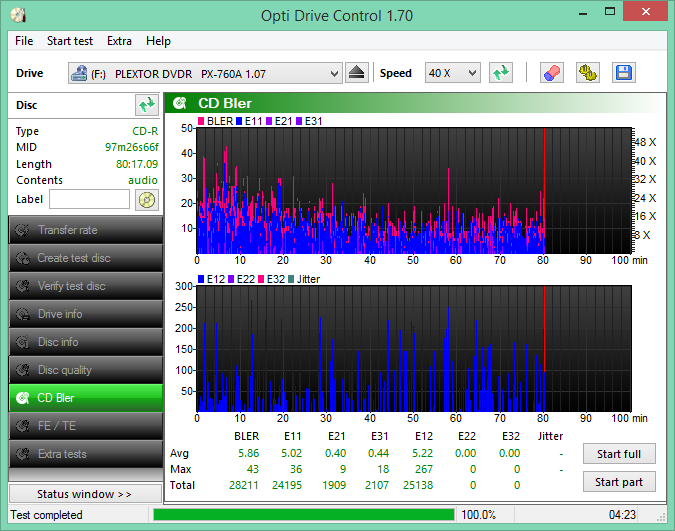Expand the Status window panel
Viewport: 675px width, 531px height.
pyautogui.click(x=85, y=494)
